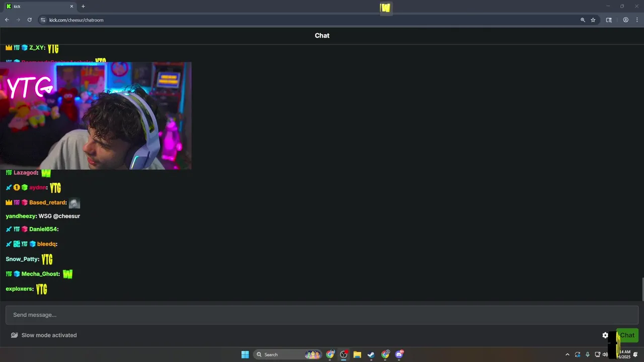Reload the Kick chatroom page
The height and width of the screenshot is (362, 644).
coord(30,20)
